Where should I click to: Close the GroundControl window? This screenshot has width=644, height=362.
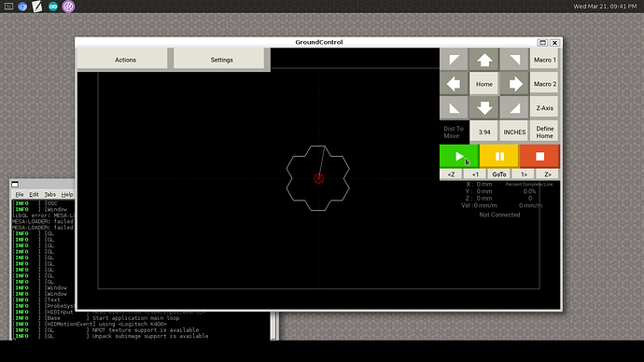(554, 42)
